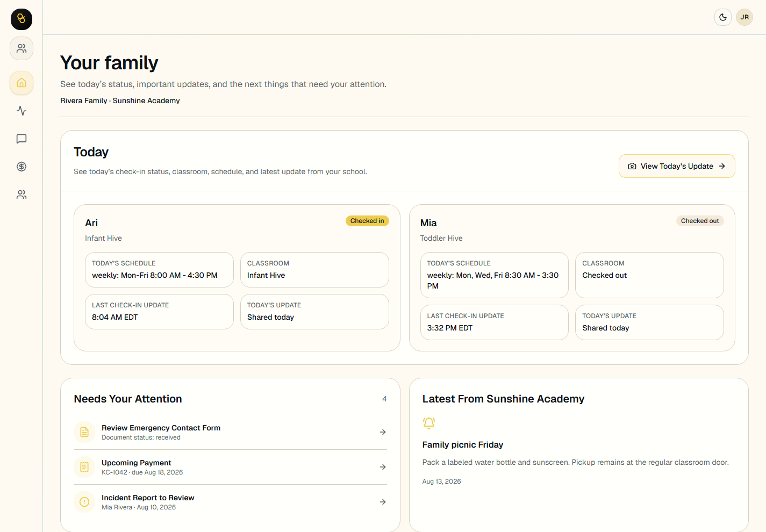Click the Document status: received text
This screenshot has height=532, width=766.
141,437
